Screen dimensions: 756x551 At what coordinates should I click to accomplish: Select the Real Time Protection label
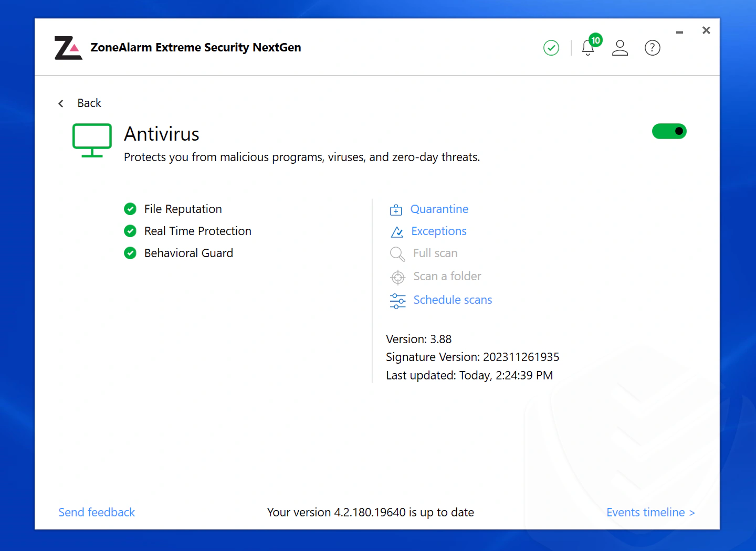[x=198, y=231]
